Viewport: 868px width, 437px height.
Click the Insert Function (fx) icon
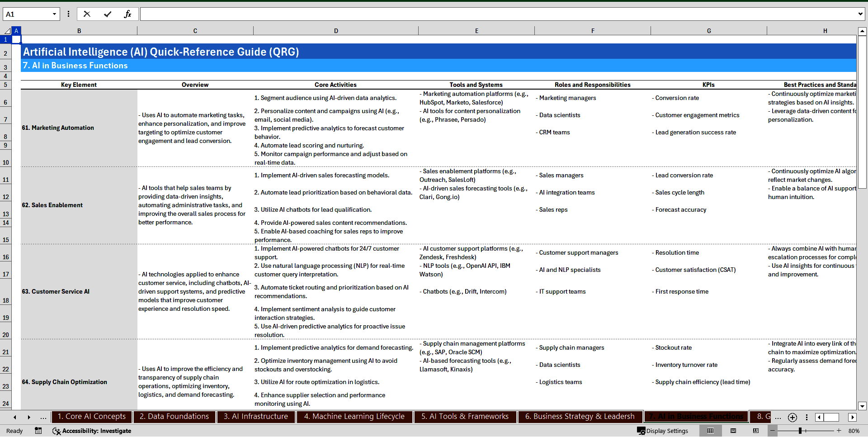(x=128, y=14)
